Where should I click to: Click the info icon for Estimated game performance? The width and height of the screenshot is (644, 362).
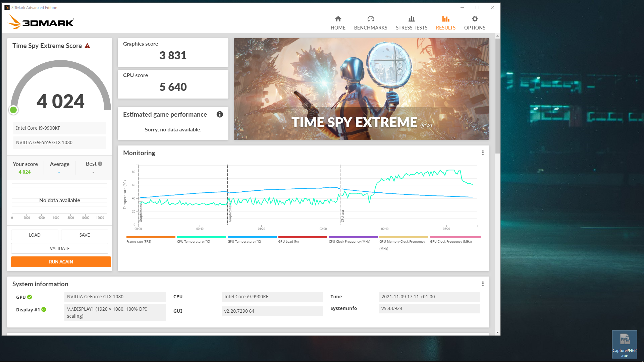(220, 114)
